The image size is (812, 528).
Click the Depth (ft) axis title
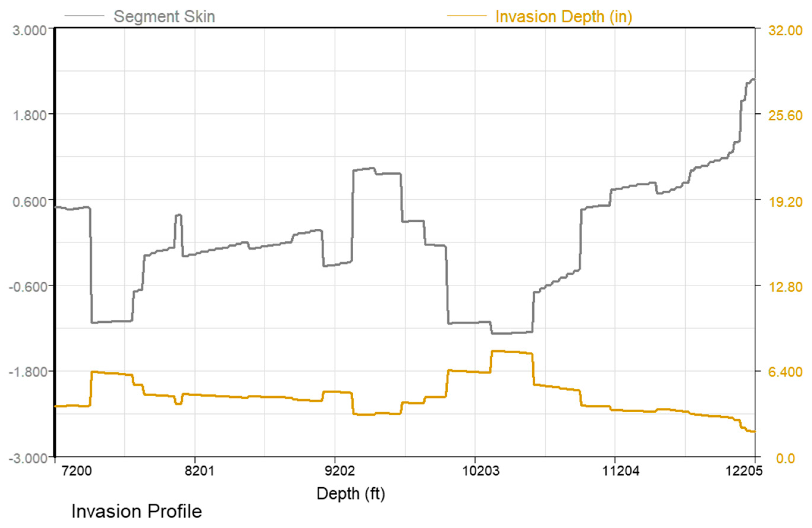350,494
